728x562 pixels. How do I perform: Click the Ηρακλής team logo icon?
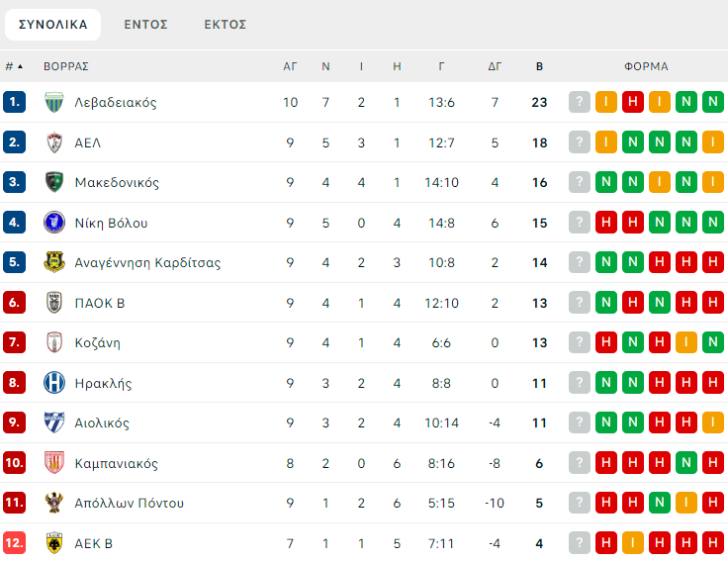54,383
